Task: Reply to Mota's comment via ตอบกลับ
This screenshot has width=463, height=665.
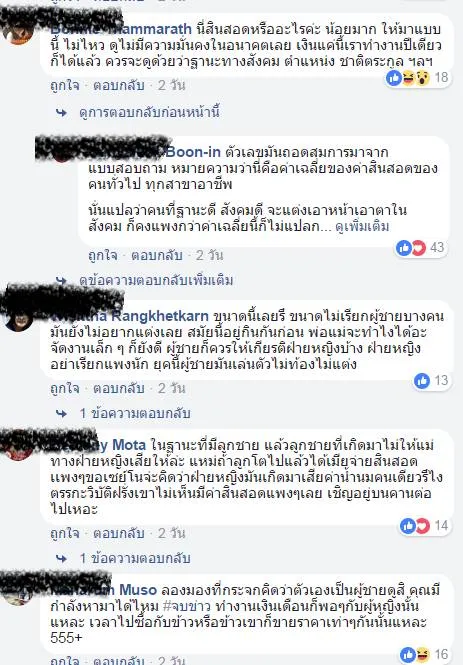Action: [x=119, y=533]
